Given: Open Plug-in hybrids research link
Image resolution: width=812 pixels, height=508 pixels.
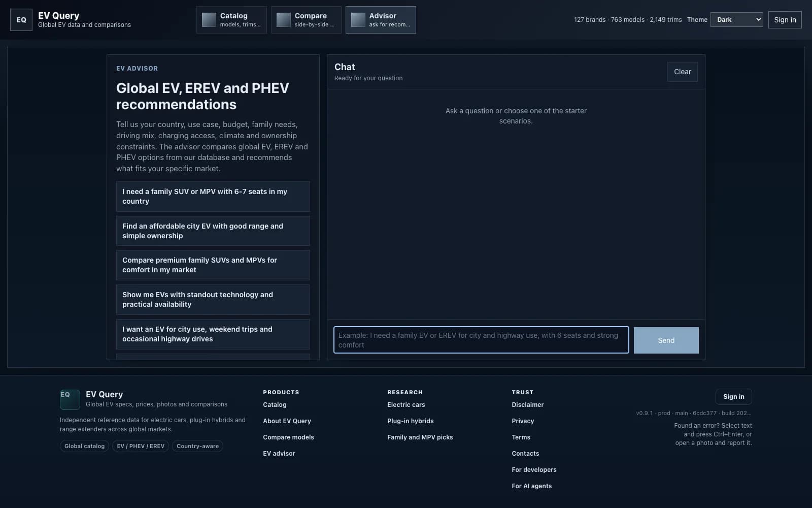Looking at the screenshot, I should click(411, 421).
